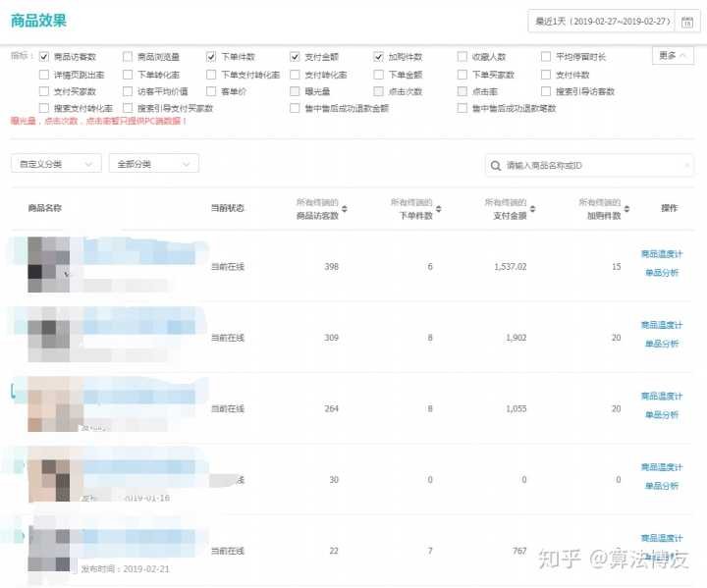This screenshot has height=588, width=707.
Task: Select the 发布时间：2019-02-21 text
Action: pyautogui.click(x=126, y=569)
